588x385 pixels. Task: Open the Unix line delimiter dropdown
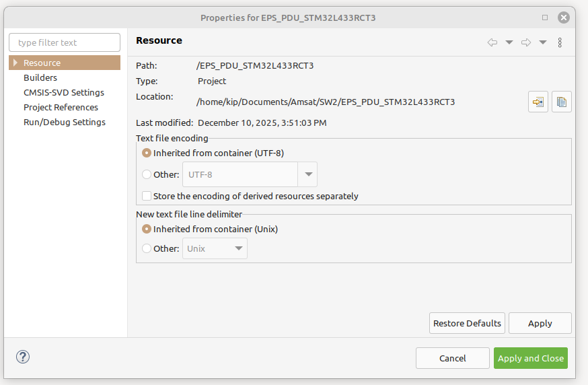[x=215, y=248]
